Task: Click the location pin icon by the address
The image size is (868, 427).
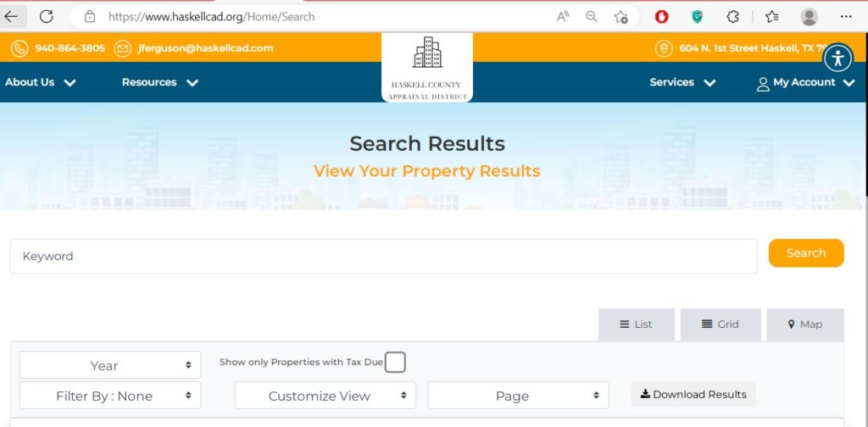Action: pyautogui.click(x=664, y=48)
